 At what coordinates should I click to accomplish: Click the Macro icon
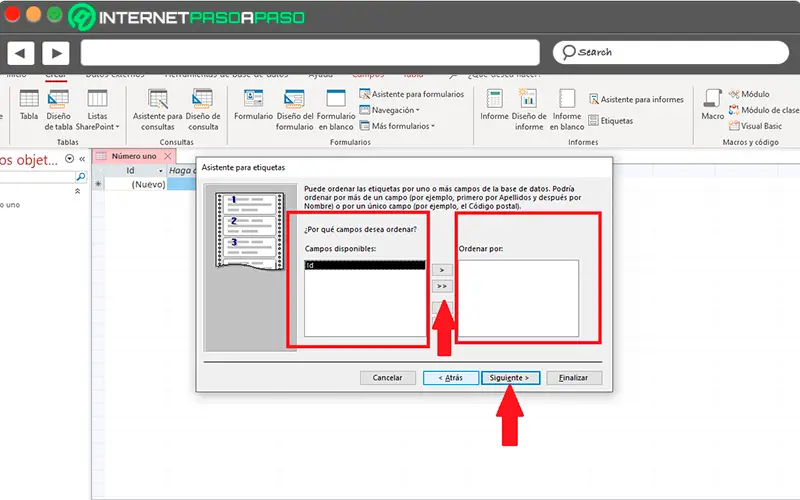[712, 105]
